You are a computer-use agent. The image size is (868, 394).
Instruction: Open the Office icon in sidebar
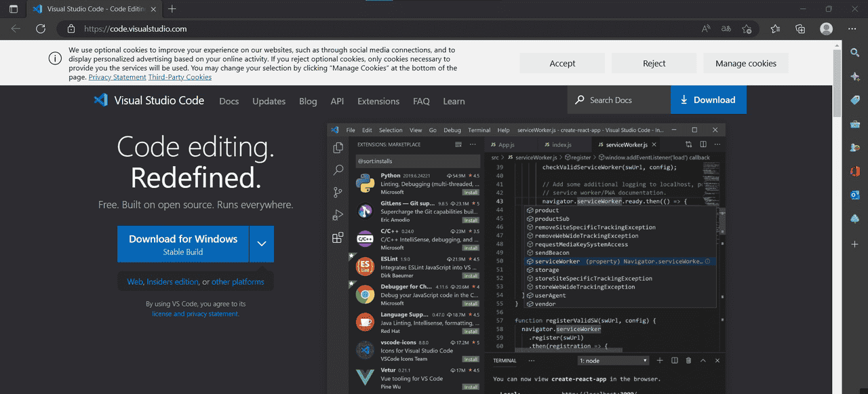pos(855,171)
